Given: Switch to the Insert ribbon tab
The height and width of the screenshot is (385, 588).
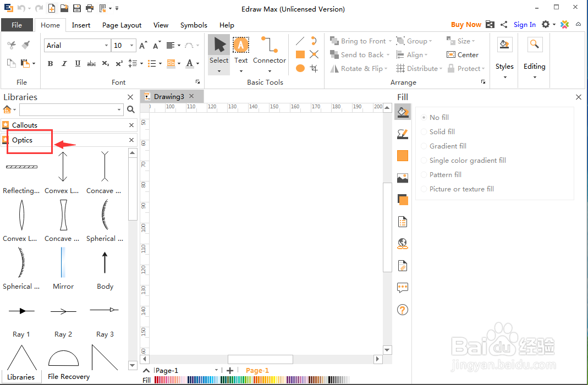Looking at the screenshot, I should click(81, 25).
